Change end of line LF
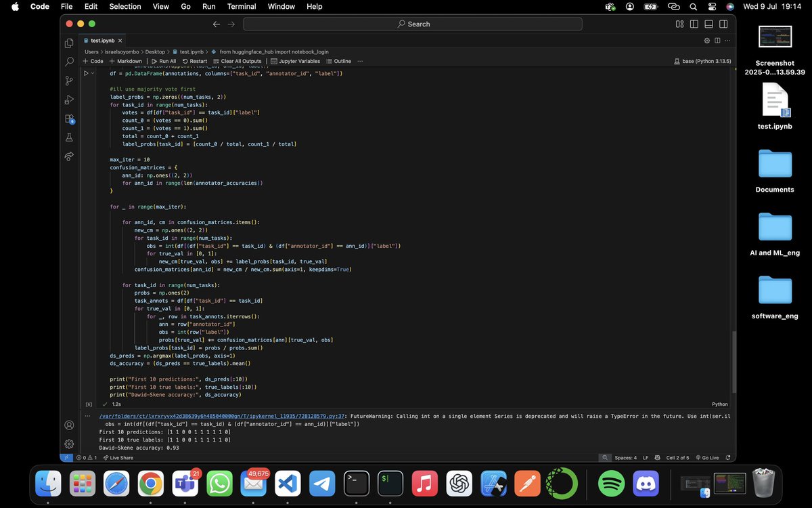The width and height of the screenshot is (812, 508). click(x=646, y=458)
